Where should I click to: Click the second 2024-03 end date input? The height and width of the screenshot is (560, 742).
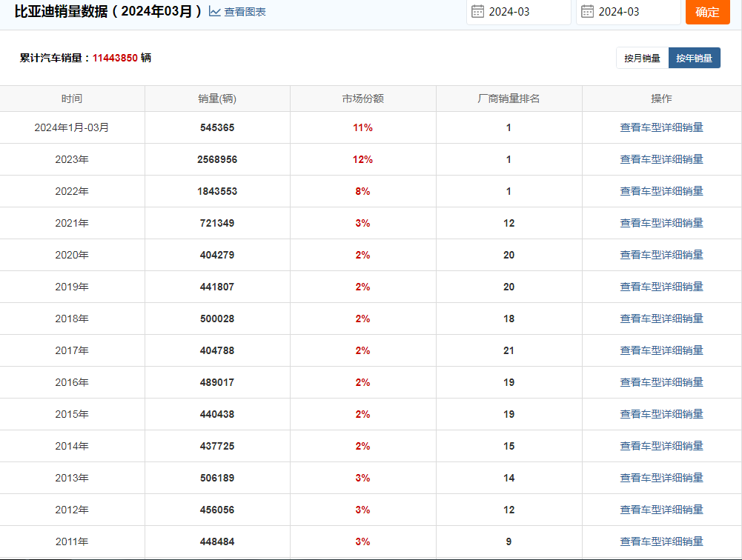(x=629, y=12)
